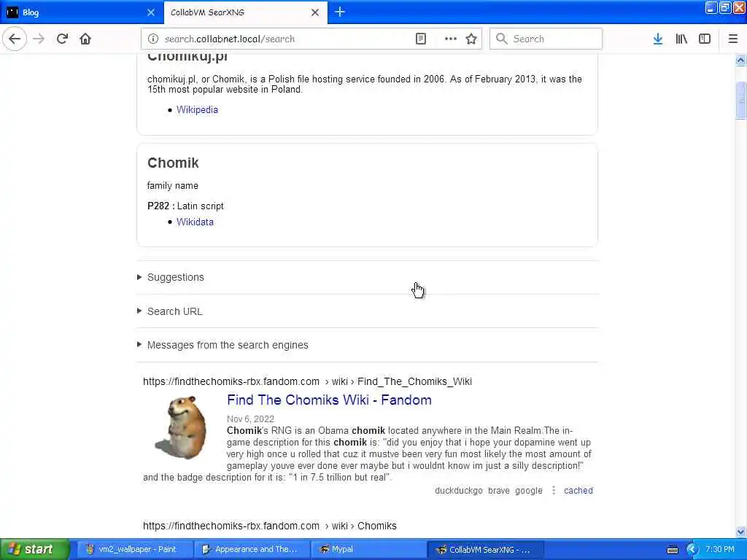
Task: Go back to the previous page
Action: pos(15,39)
